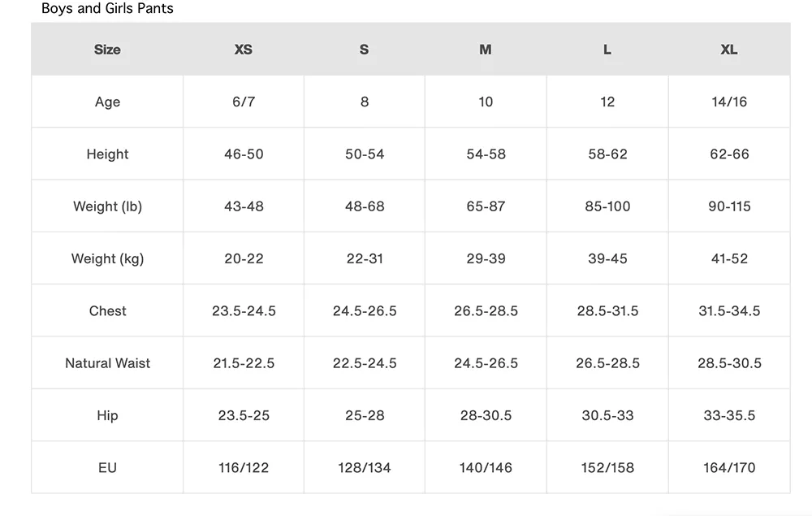The width and height of the screenshot is (812, 516).
Task: Click the EU row label
Action: (107, 468)
